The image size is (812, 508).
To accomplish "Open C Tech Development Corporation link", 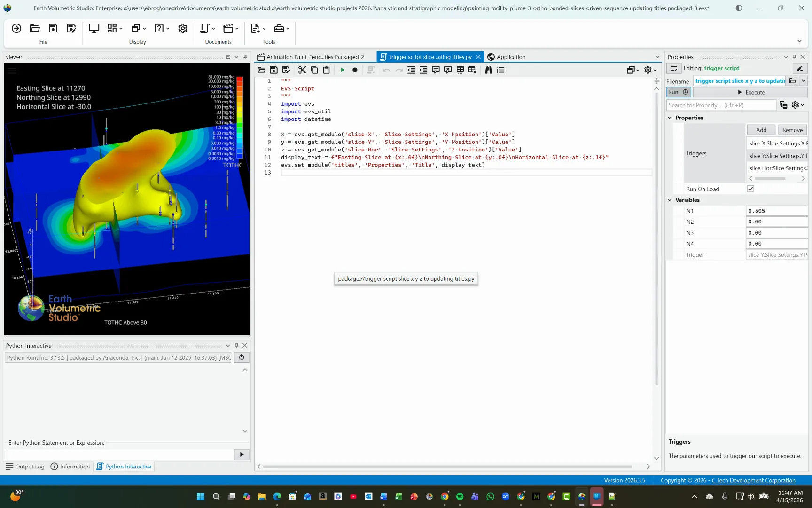I will [753, 480].
